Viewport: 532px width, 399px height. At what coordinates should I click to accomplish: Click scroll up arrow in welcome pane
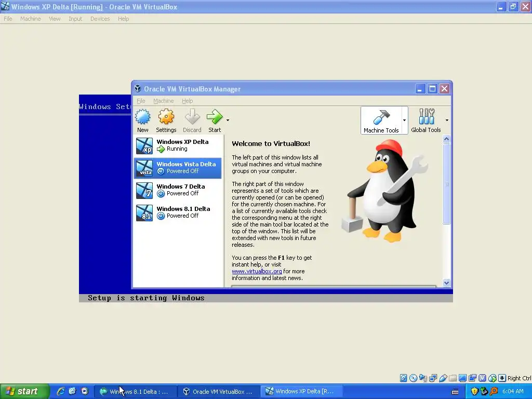point(446,139)
